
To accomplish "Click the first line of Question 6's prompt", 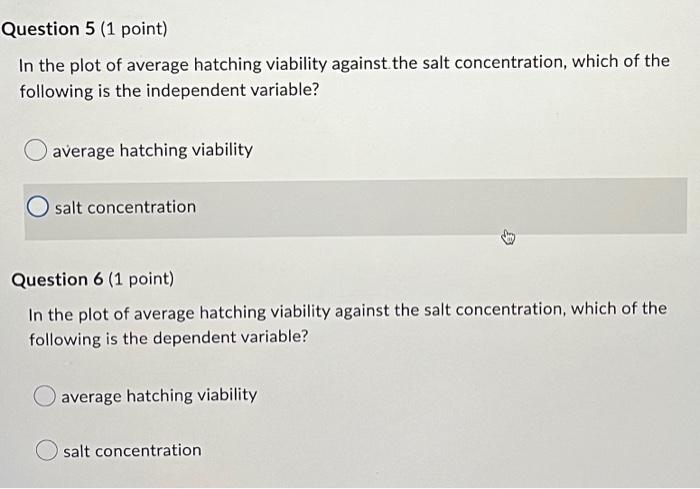I will pos(348,311).
